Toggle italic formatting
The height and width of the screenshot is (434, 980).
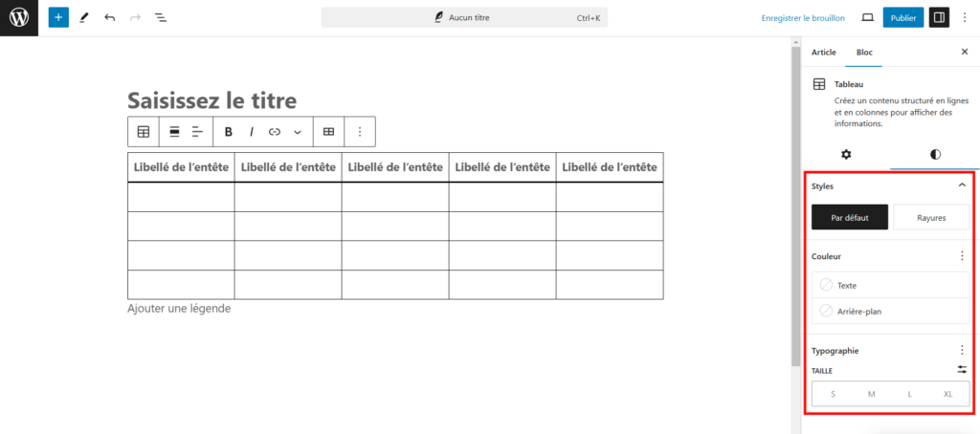[252, 132]
